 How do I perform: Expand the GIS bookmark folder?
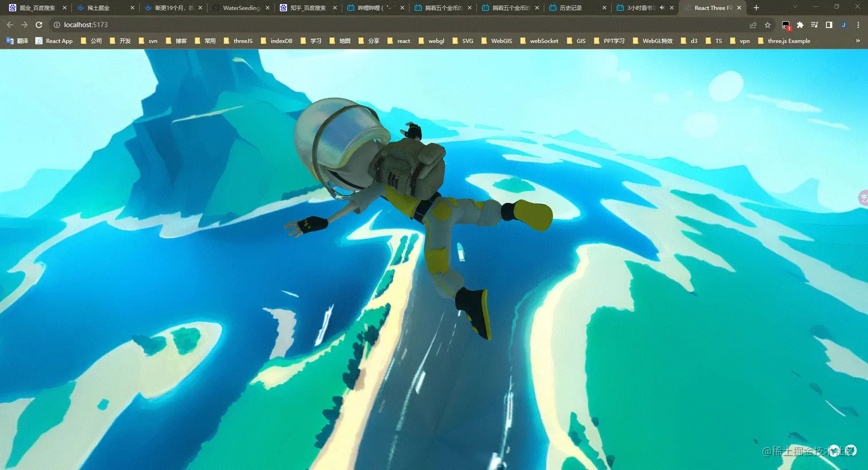click(x=576, y=41)
